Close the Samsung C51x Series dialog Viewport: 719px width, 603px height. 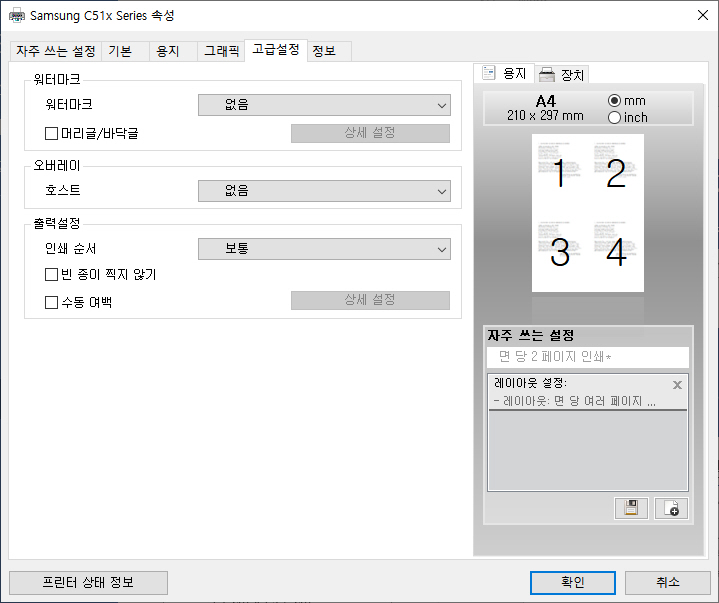tap(702, 15)
